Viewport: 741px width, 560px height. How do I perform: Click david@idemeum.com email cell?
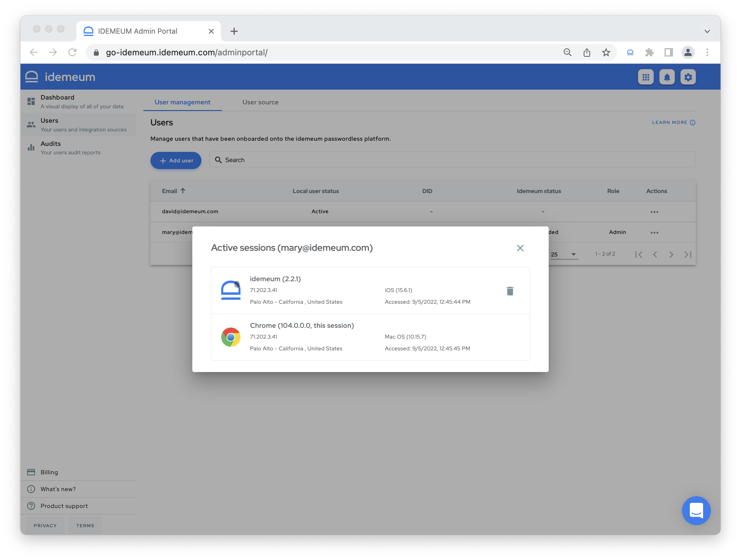190,211
